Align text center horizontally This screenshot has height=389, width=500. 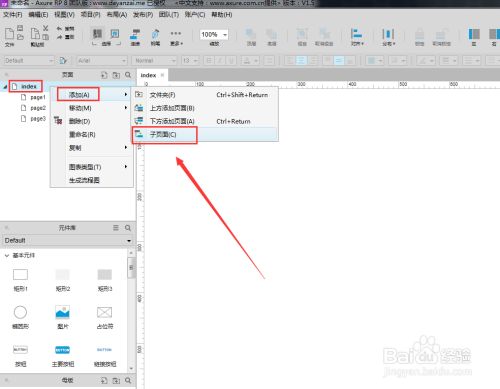[301, 60]
